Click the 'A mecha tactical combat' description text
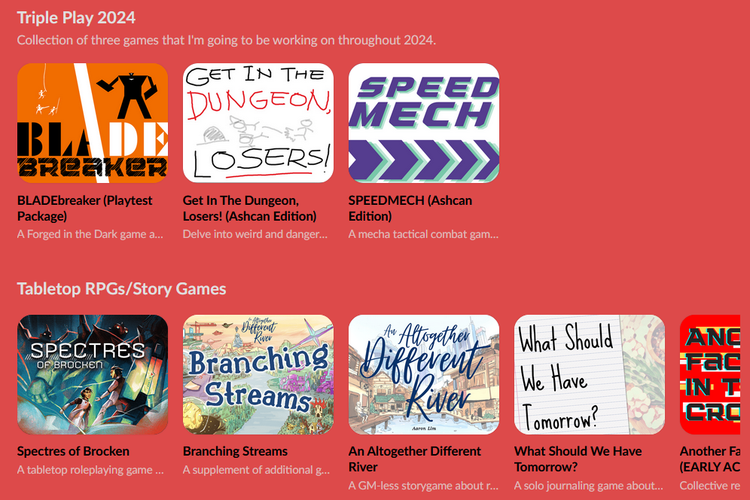 423,234
